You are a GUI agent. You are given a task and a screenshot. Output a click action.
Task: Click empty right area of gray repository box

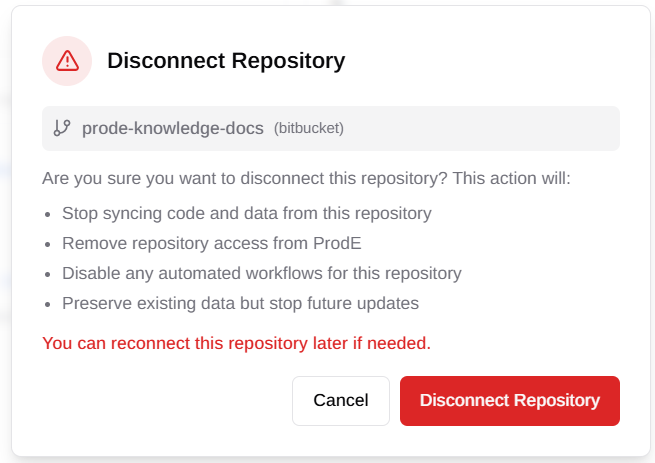480,128
